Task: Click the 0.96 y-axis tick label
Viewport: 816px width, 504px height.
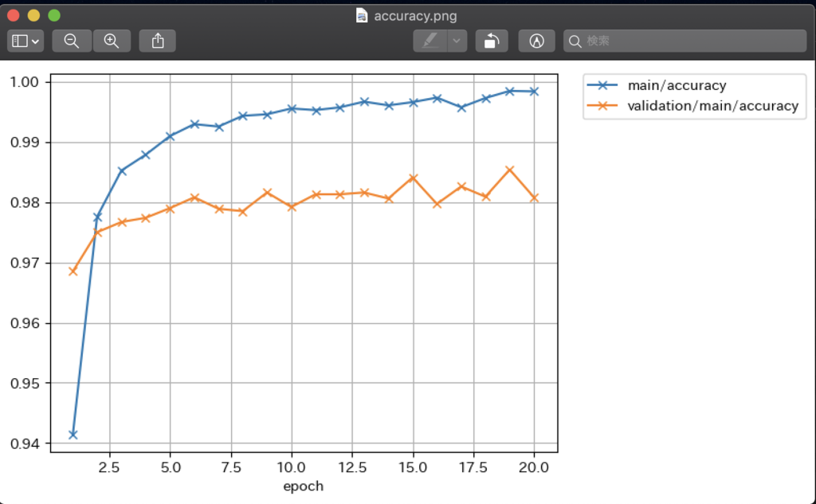Action: 25,323
